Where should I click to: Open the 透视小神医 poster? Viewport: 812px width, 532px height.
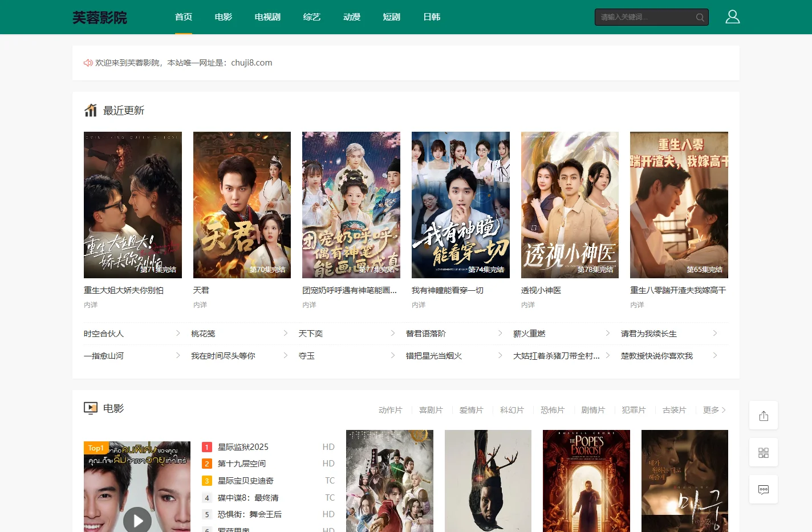[570, 205]
